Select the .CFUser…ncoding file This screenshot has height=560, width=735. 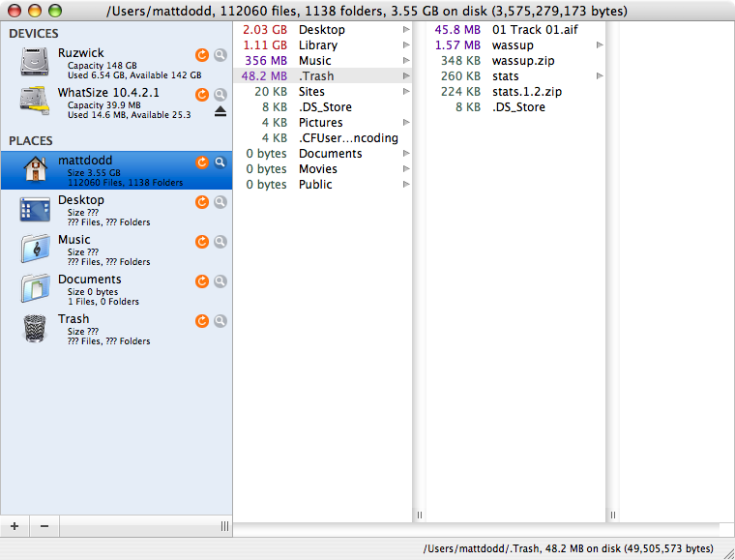(x=322, y=137)
